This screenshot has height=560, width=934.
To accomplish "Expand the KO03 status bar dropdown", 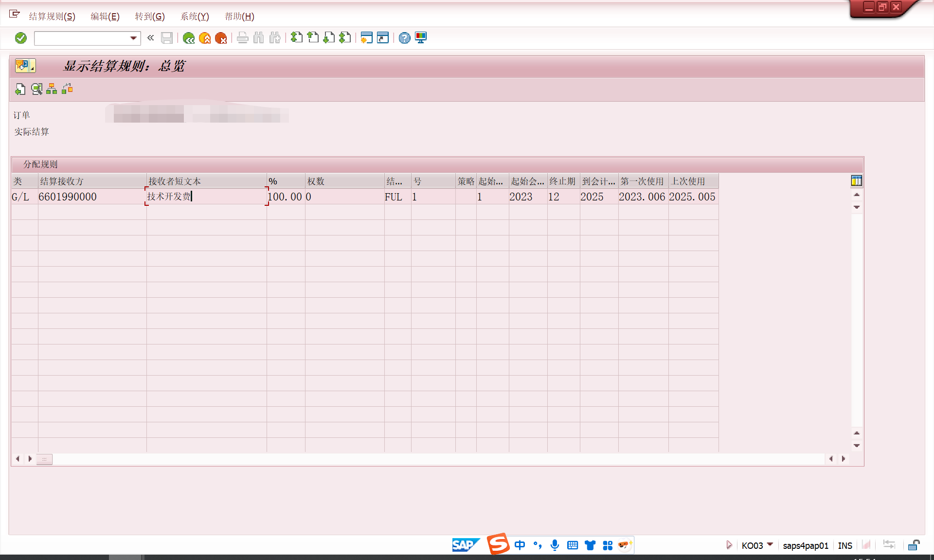I will [x=770, y=545].
